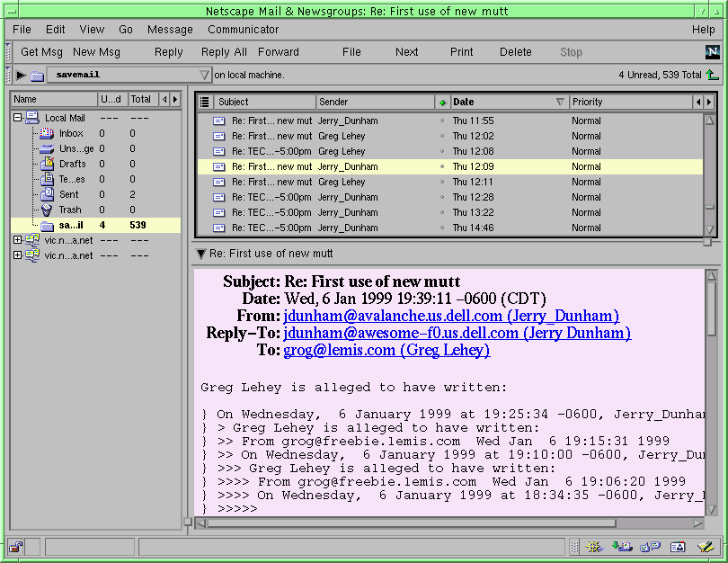This screenshot has width=728, height=563.
Task: Click the message list scroll-down arrow
Action: (x=710, y=229)
